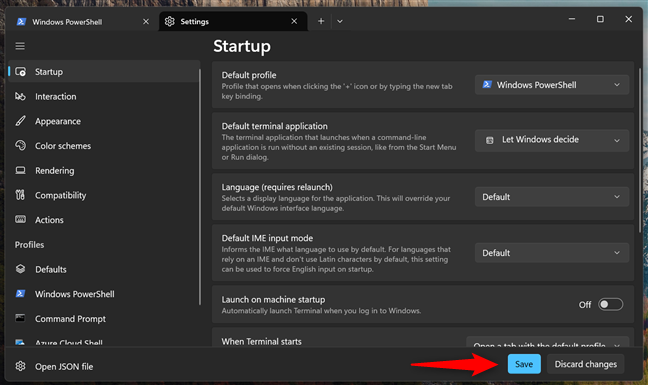Click Discard changes button
Image resolution: width=648 pixels, height=385 pixels.
click(585, 364)
